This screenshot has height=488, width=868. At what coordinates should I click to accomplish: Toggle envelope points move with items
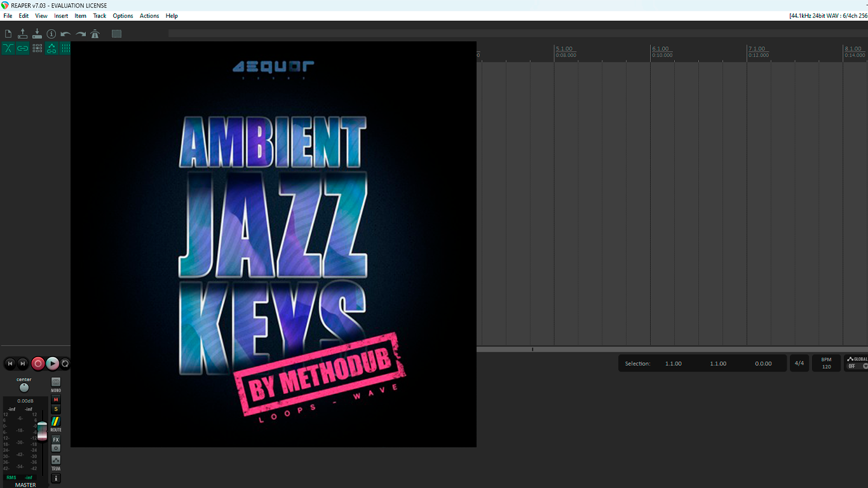click(51, 48)
